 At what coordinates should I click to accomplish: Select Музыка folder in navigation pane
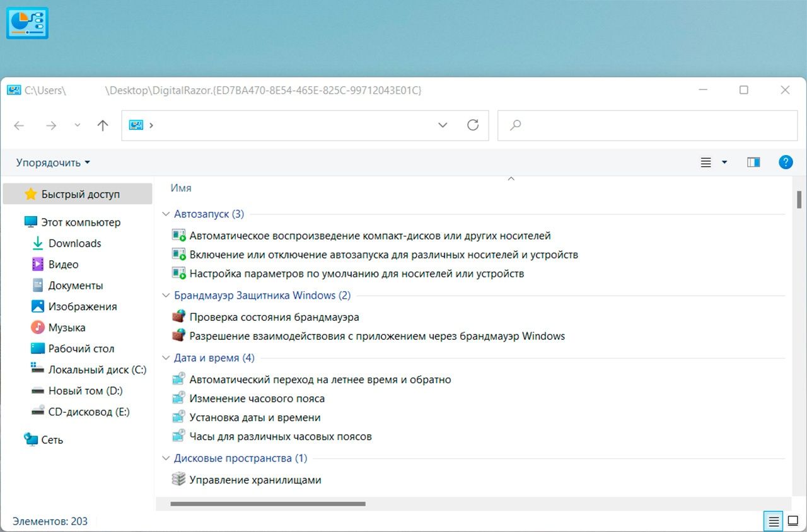[x=66, y=328]
